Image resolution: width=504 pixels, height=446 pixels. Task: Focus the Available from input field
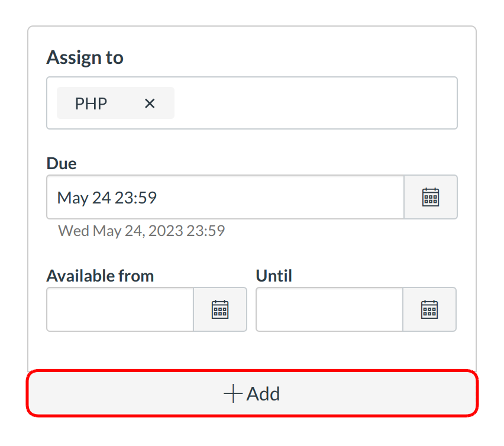tap(120, 309)
